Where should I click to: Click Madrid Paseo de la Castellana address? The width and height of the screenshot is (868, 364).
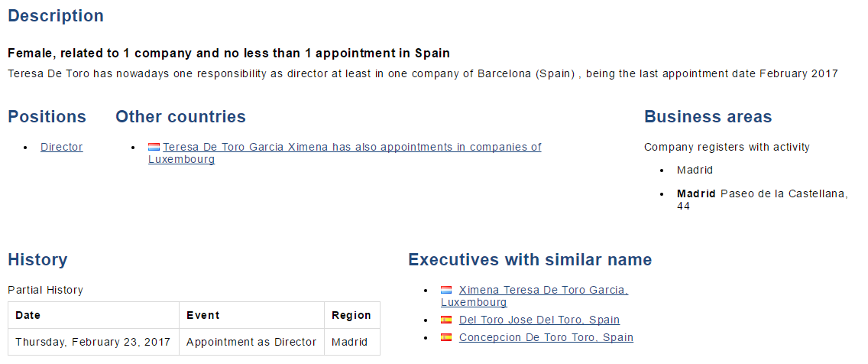(763, 200)
